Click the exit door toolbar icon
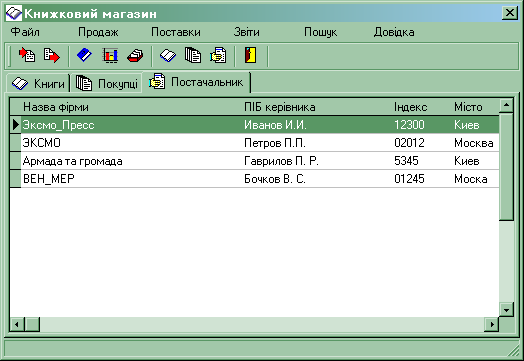The image size is (524, 361). pyautogui.click(x=250, y=55)
